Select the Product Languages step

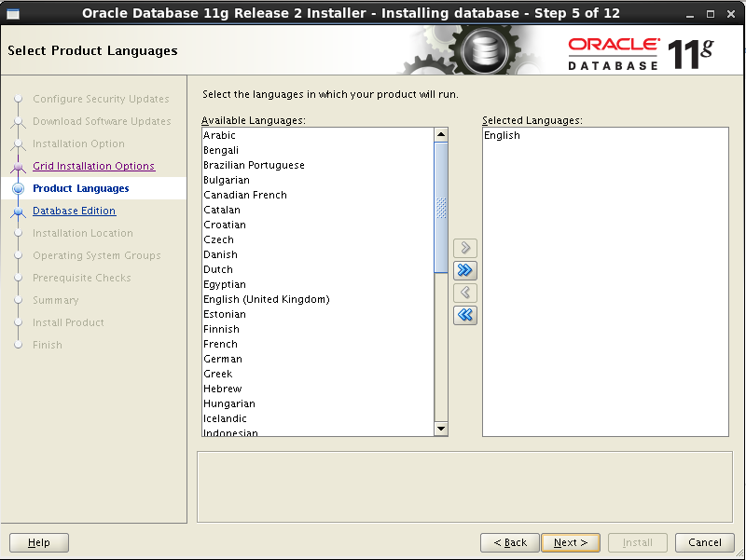[81, 188]
